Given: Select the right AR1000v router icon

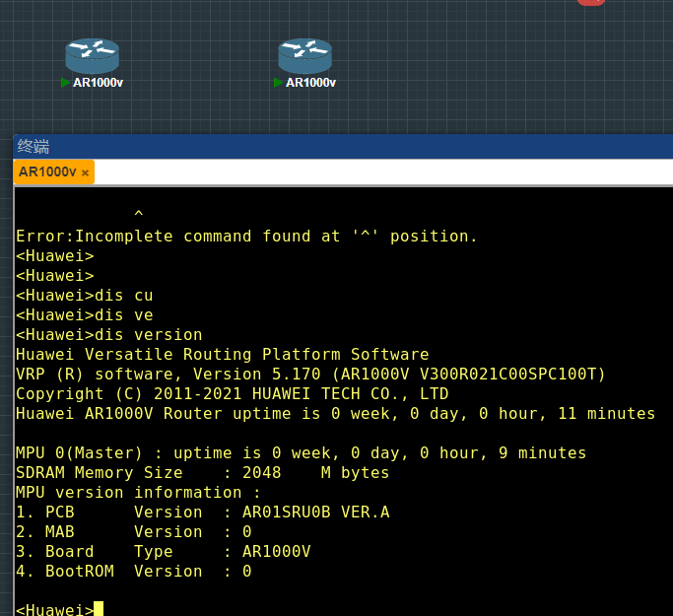Looking at the screenshot, I should point(305,55).
